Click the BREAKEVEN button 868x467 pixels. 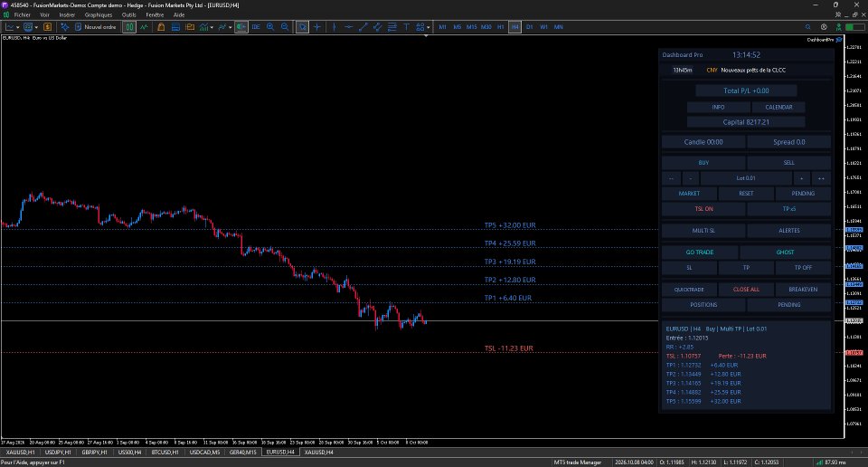coord(803,290)
